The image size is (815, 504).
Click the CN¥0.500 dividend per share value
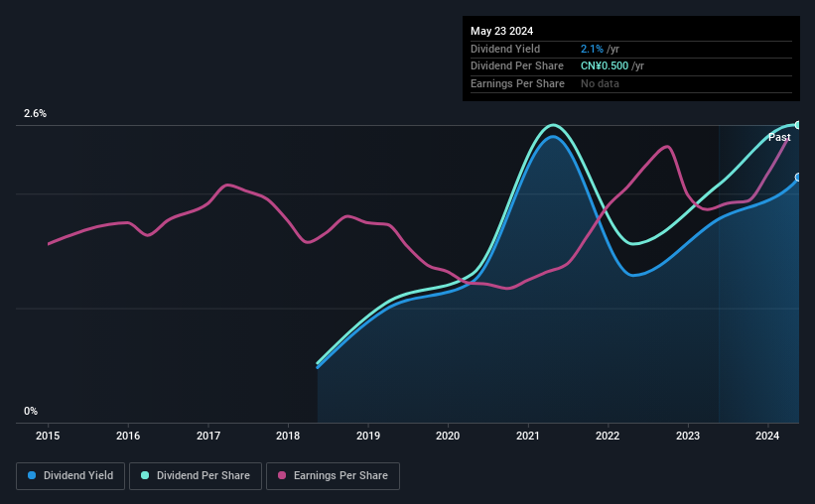point(605,66)
